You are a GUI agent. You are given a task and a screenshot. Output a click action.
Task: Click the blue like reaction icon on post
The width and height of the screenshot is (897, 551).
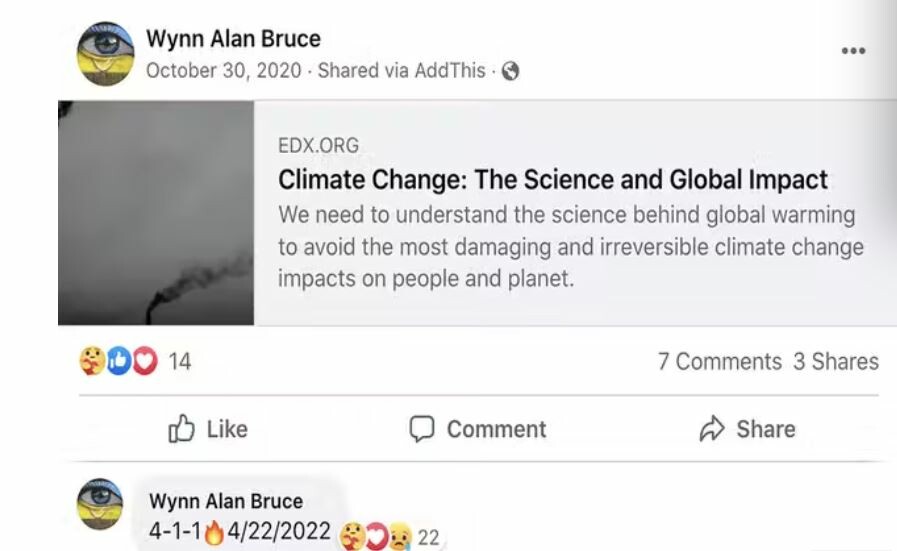click(118, 361)
